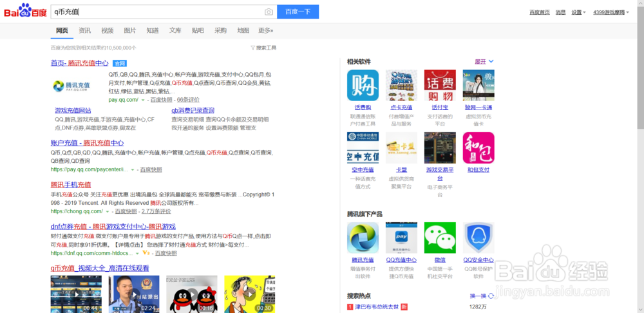Viewport: 644px width, 313px height.
Task: Click the 腾讯充值 pay.qq.com logo image
Action: tap(71, 86)
